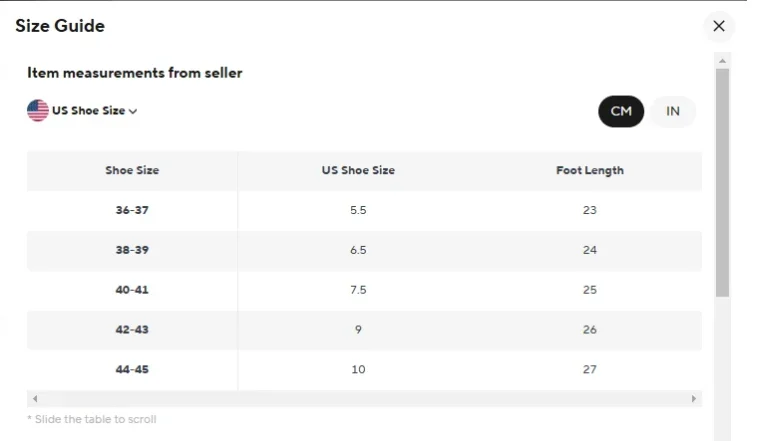This screenshot has height=441, width=765.
Task: Click the table's right scroll arrow
Action: coord(693,399)
